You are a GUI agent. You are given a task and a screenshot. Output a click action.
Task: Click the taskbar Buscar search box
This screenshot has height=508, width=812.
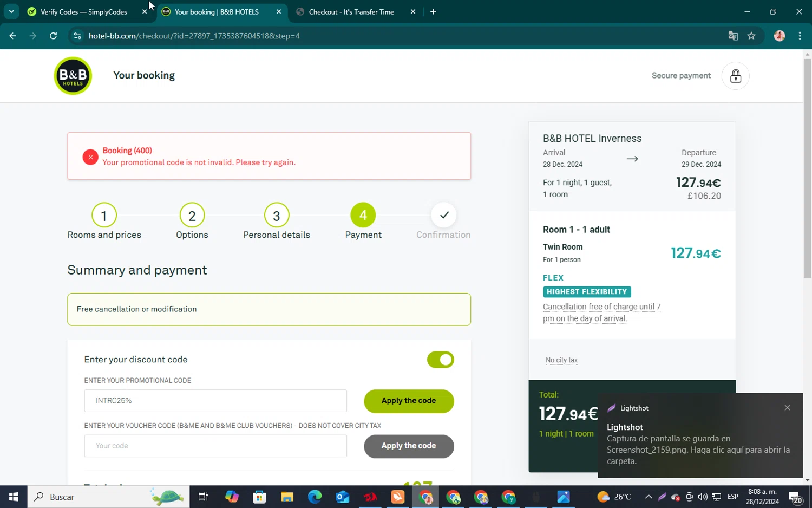[108, 497]
